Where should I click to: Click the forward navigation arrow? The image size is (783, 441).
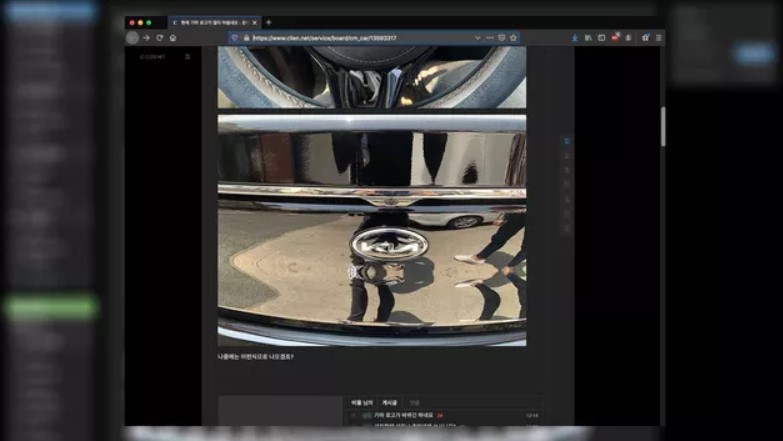pyautogui.click(x=146, y=38)
